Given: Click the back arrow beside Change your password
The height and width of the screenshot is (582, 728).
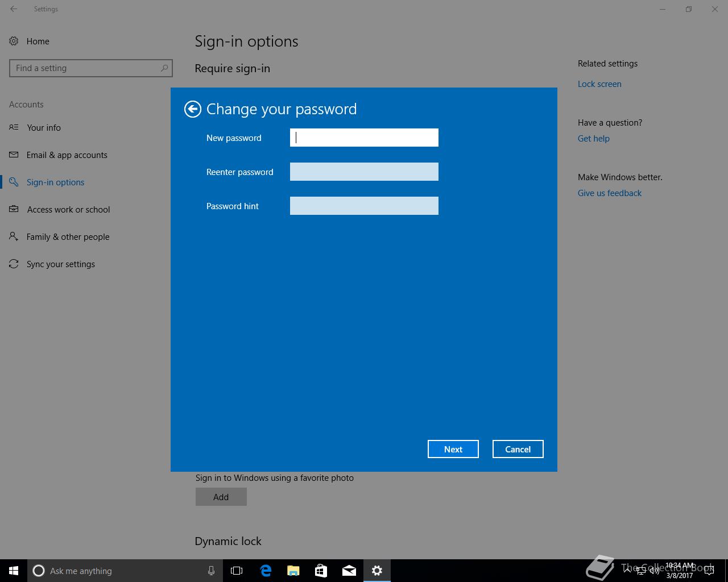Looking at the screenshot, I should point(193,109).
